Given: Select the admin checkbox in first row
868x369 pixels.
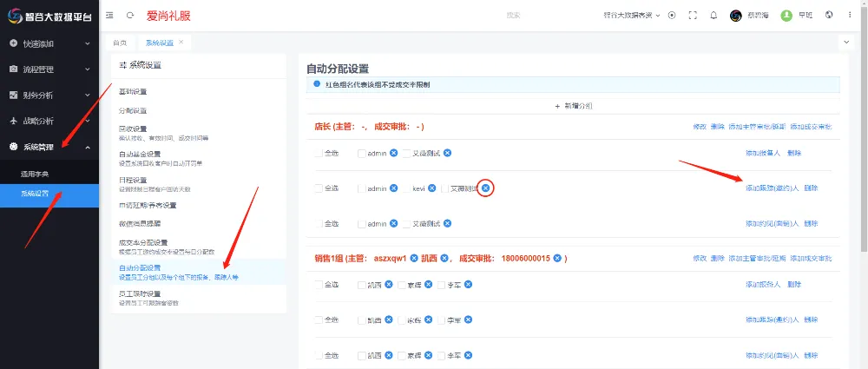Looking at the screenshot, I should (362, 153).
